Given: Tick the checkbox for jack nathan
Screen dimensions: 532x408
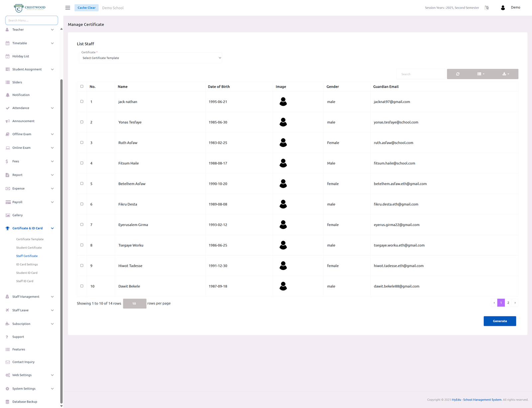Looking at the screenshot, I should 82,101.
